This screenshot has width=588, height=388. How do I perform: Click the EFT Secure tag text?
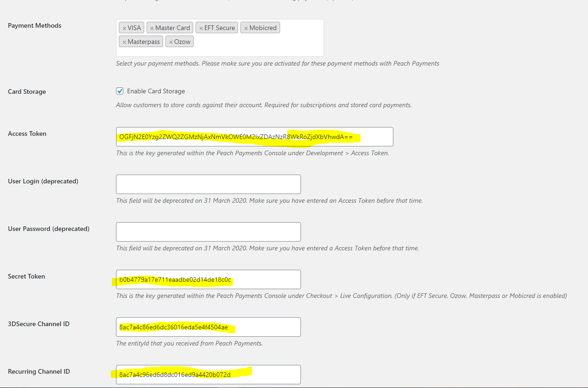tap(220, 28)
